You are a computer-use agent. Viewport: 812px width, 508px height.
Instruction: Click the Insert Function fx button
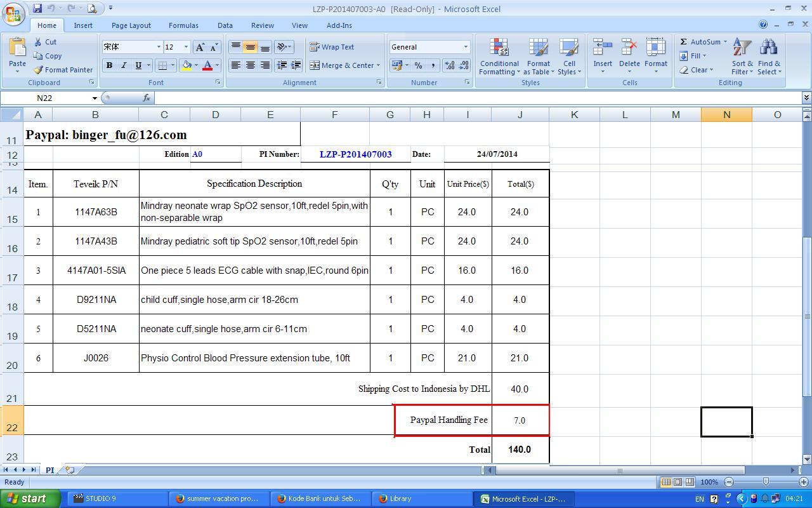point(147,98)
